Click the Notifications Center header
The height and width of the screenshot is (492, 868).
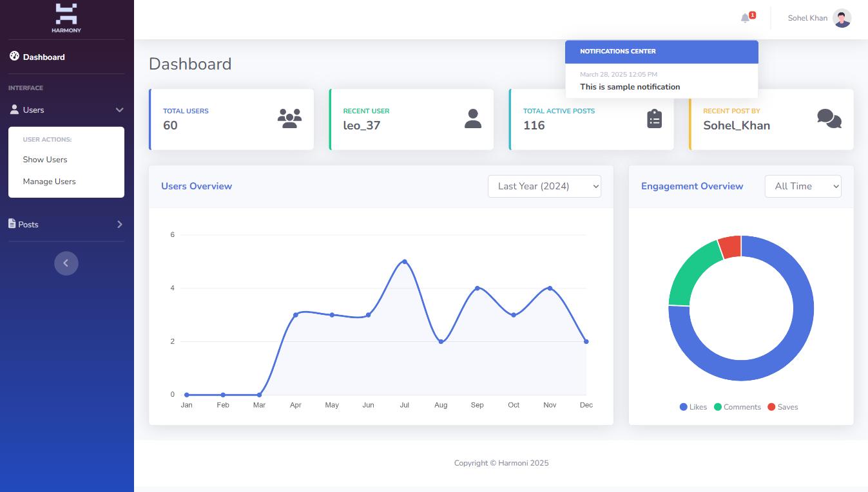[x=662, y=52]
